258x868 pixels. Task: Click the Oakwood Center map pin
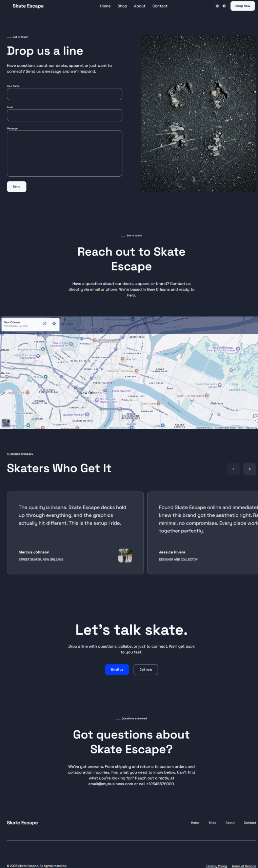[132, 428]
